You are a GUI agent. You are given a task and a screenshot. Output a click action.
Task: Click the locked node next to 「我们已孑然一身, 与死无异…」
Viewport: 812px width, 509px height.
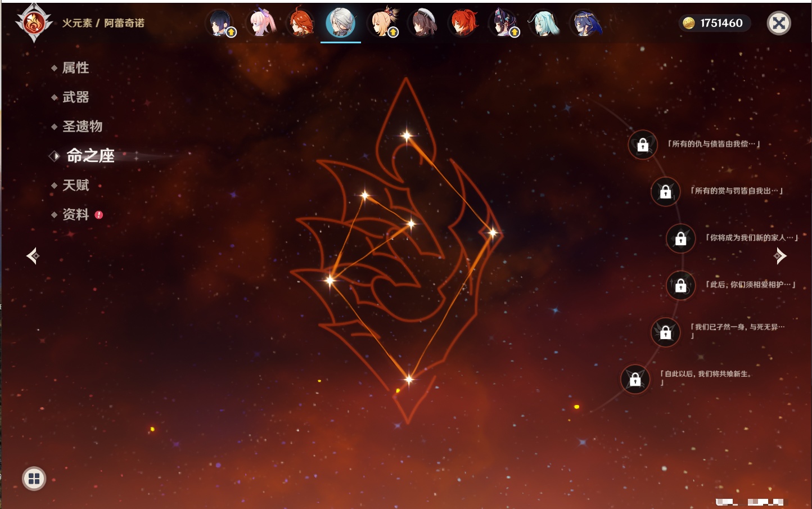coord(665,332)
